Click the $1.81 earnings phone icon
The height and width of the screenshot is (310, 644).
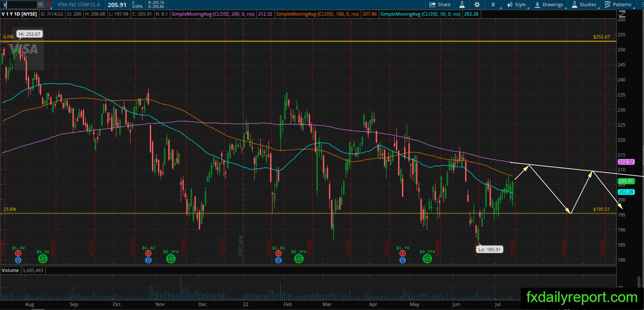click(x=278, y=253)
